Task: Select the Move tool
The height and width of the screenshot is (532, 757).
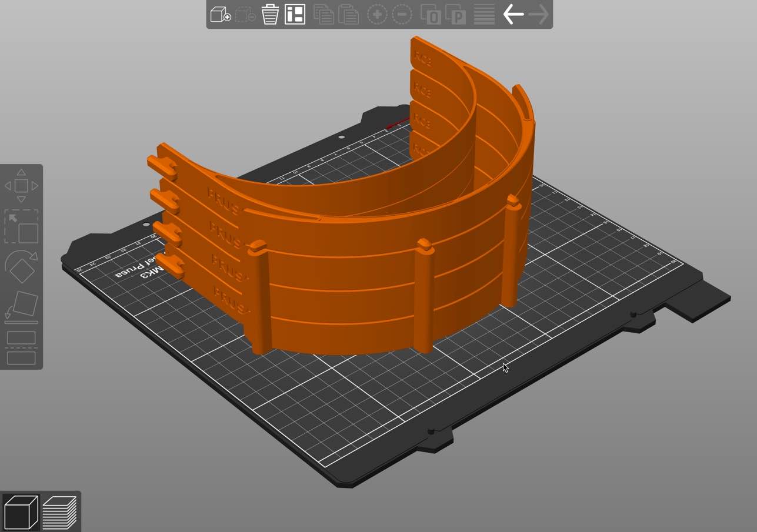Action: point(21,186)
